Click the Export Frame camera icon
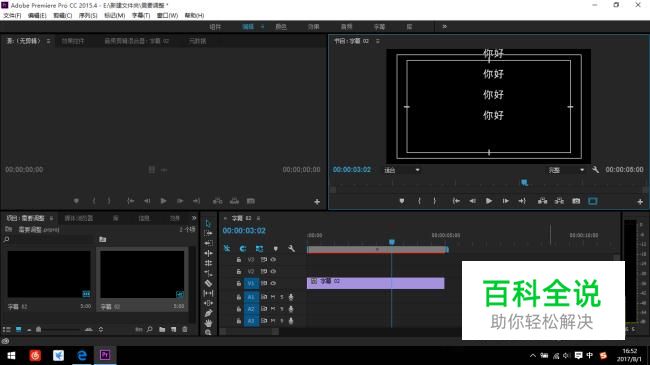The width and height of the screenshot is (650, 365). coord(576,201)
